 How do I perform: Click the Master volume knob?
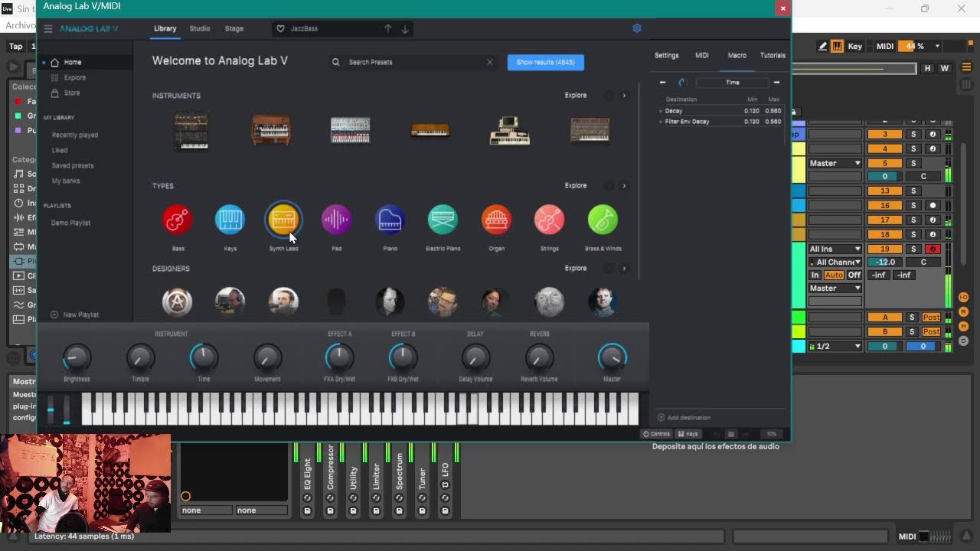(x=612, y=357)
